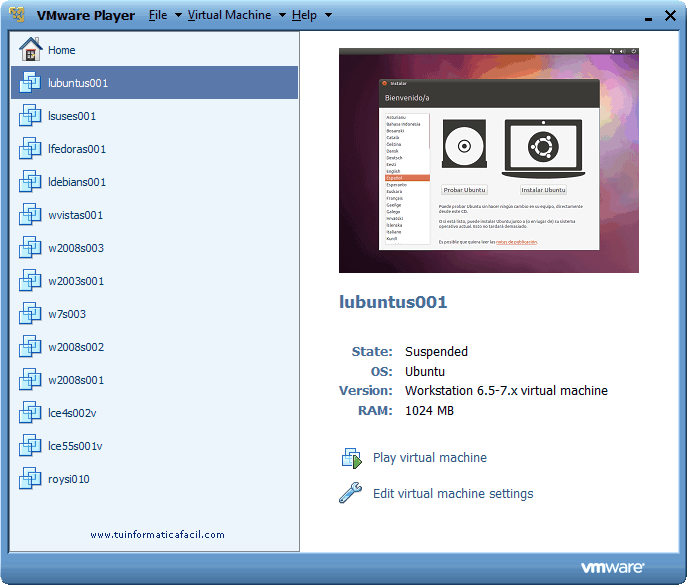Click the VM icon beside w2008s003
Viewport: 687px width, 585px height.
point(30,247)
